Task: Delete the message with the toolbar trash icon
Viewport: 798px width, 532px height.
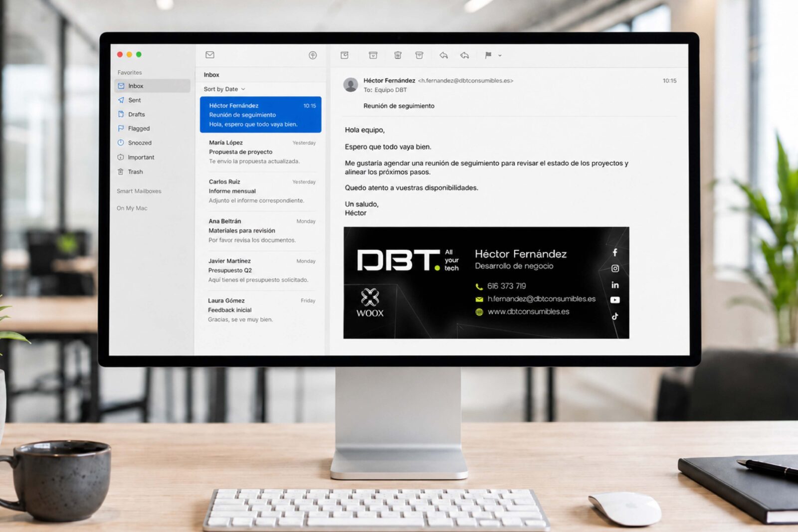Action: coord(398,55)
